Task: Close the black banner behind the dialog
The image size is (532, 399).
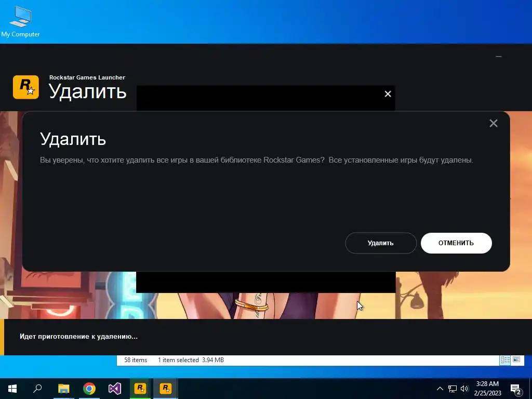Action: (x=388, y=94)
